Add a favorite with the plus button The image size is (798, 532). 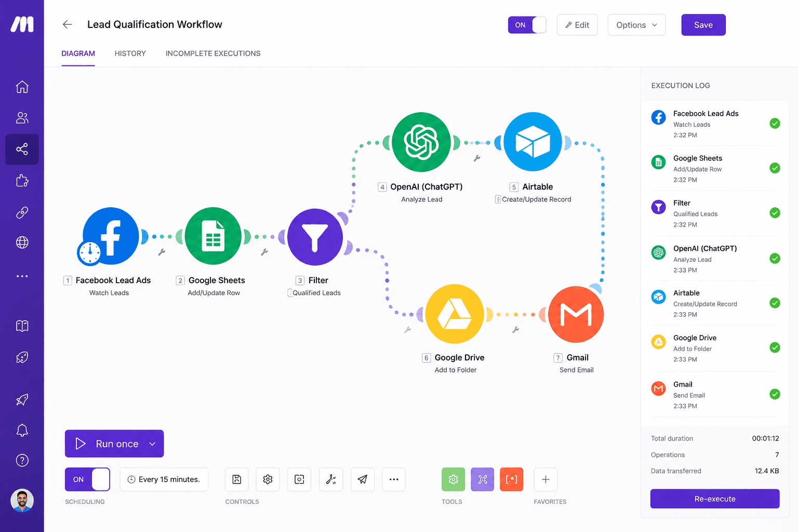pos(546,480)
